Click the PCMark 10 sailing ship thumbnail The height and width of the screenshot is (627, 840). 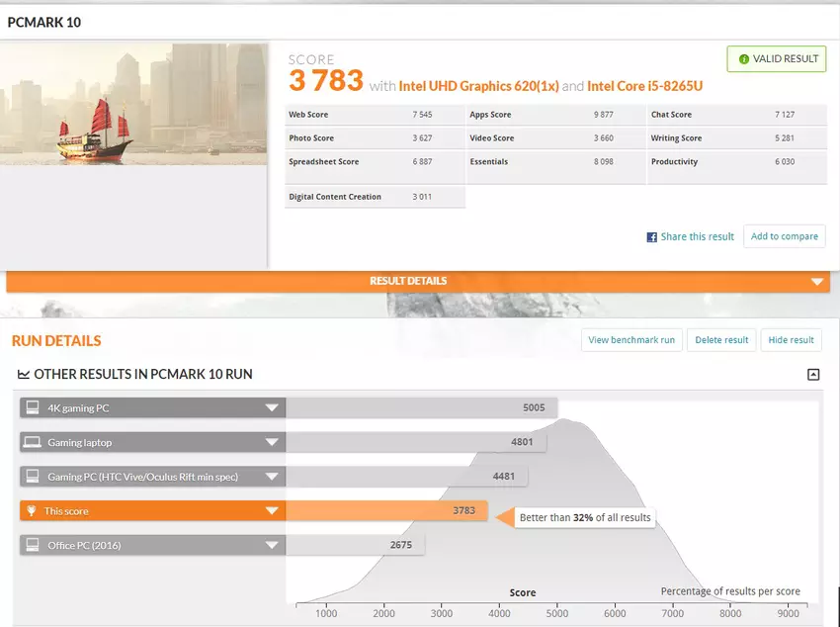(134, 104)
